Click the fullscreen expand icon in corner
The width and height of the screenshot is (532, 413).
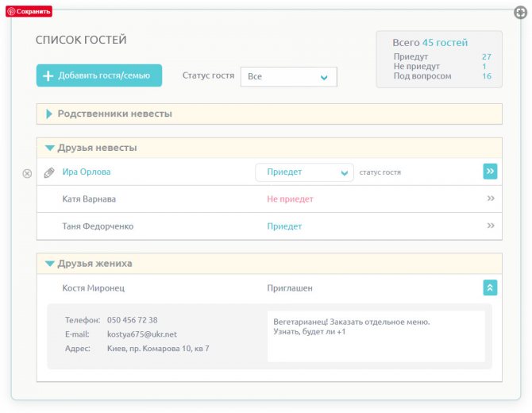[521, 14]
